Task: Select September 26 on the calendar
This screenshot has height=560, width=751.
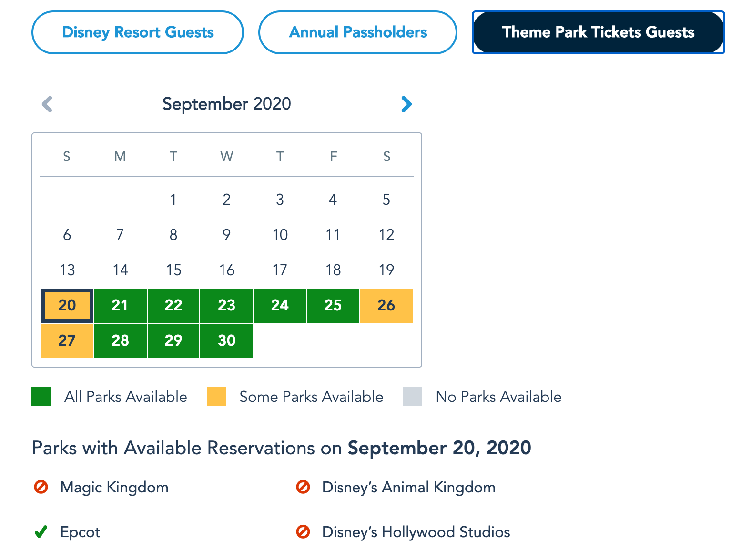Action: (x=386, y=305)
